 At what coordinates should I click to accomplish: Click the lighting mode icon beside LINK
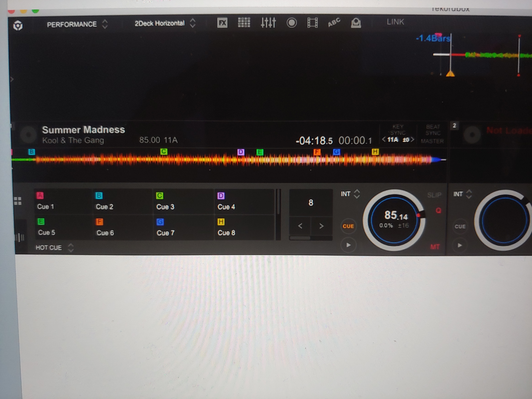(x=356, y=23)
